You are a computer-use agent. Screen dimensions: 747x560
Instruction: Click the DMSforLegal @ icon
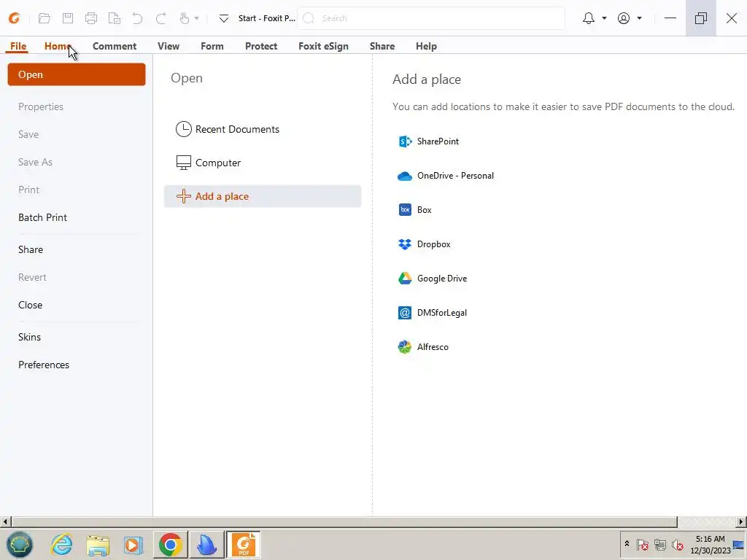(x=405, y=313)
